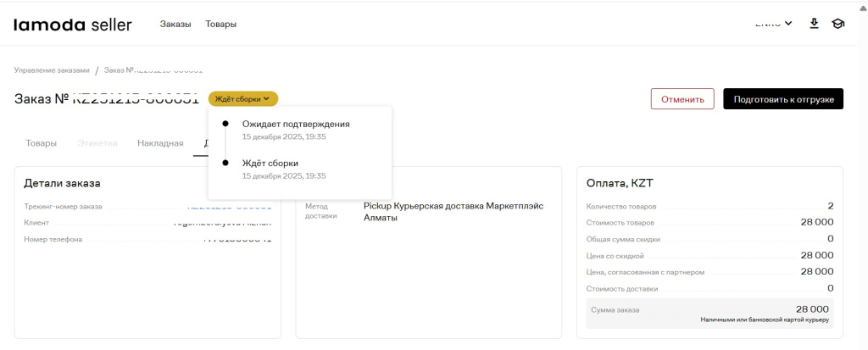868x350 pixels.
Task: Click the download icon in the header
Action: tap(814, 24)
